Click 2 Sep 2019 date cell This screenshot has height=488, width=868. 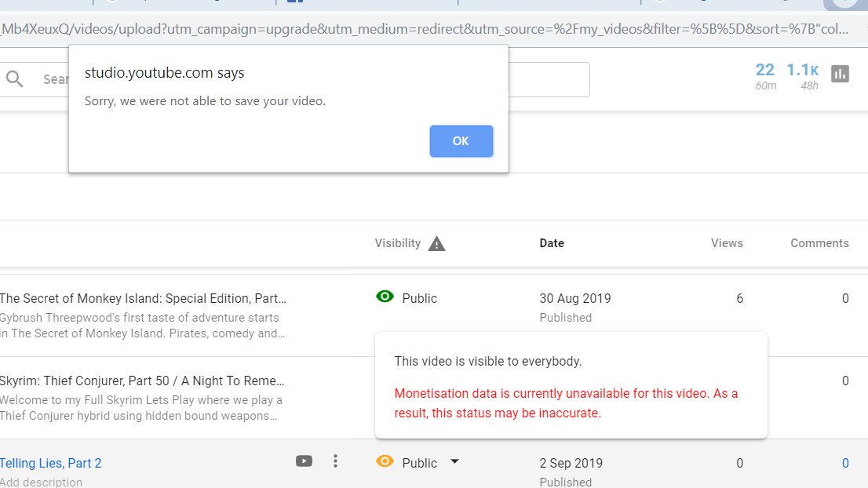click(x=571, y=463)
